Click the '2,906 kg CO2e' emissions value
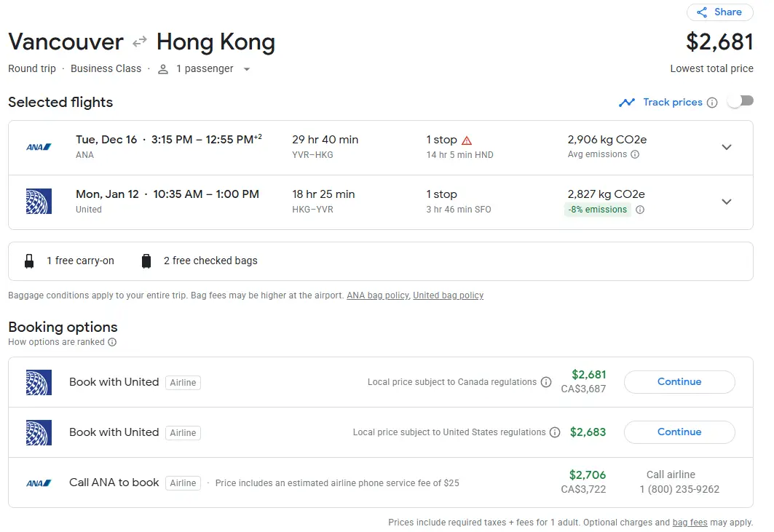Viewport: 774px width, 532px height. pos(607,140)
